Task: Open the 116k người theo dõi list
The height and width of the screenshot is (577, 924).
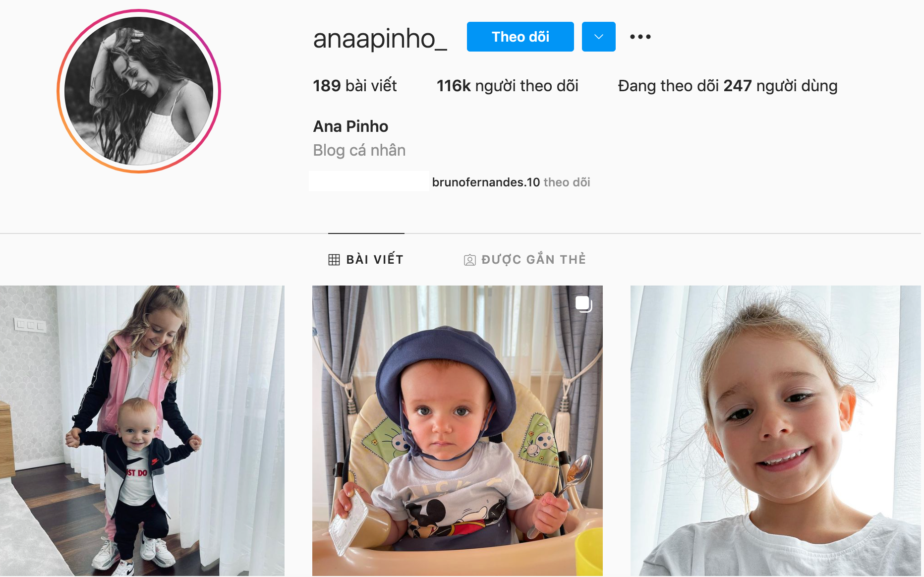Action: point(507,86)
